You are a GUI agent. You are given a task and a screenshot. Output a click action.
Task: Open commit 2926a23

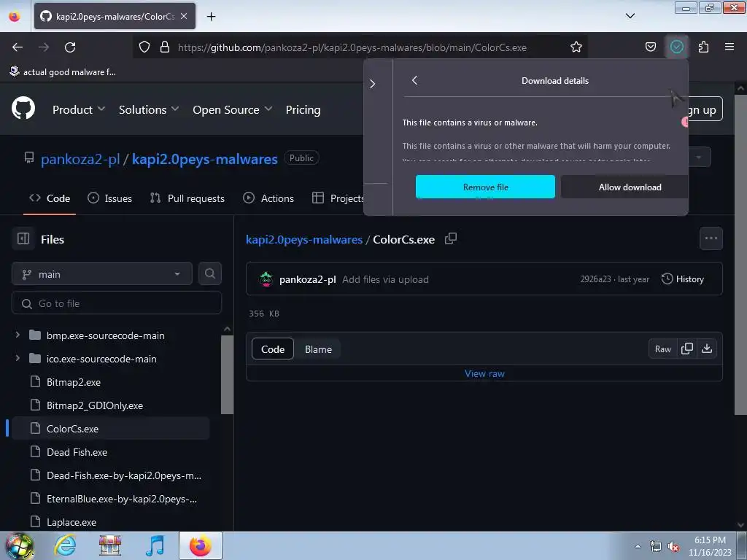click(x=595, y=279)
